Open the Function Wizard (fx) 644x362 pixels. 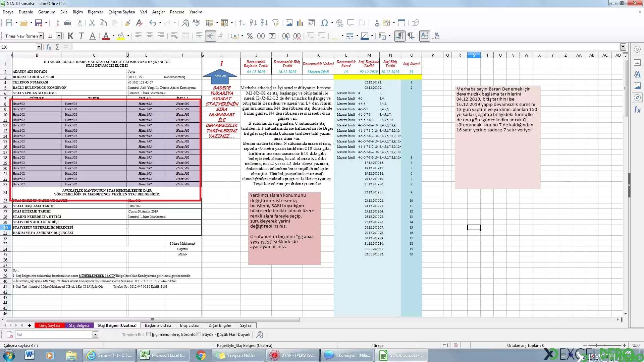tap(49, 47)
